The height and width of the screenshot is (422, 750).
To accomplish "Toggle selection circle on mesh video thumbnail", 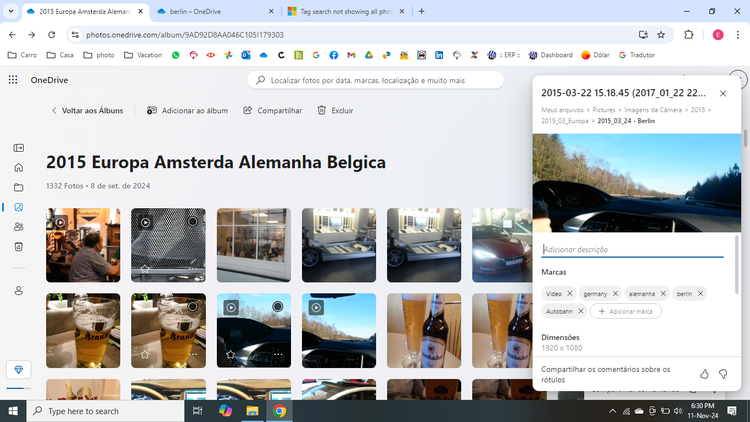I will point(192,222).
